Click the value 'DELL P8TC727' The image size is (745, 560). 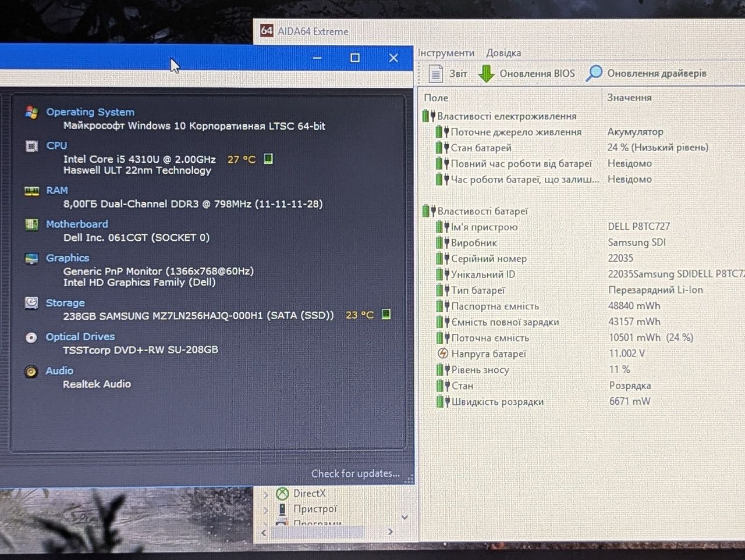[x=639, y=226]
